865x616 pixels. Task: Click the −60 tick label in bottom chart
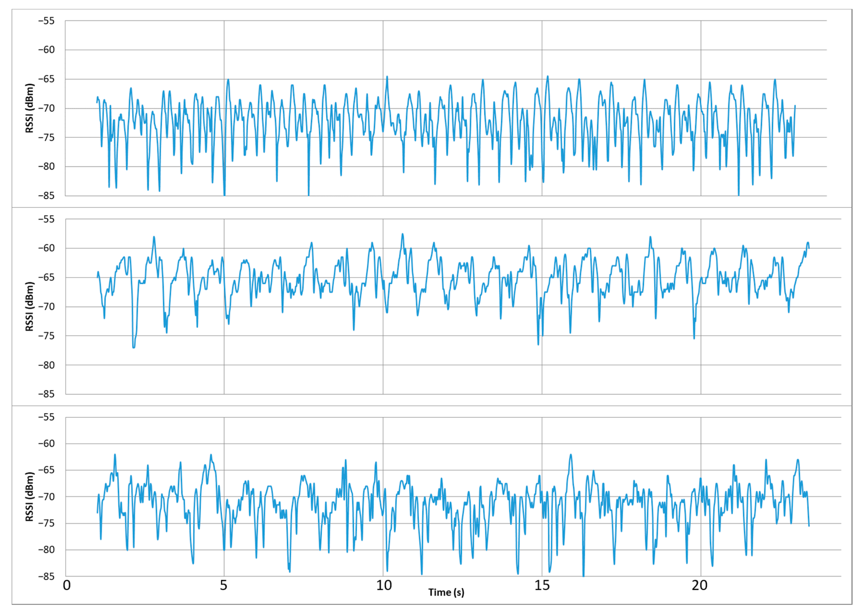pos(46,443)
